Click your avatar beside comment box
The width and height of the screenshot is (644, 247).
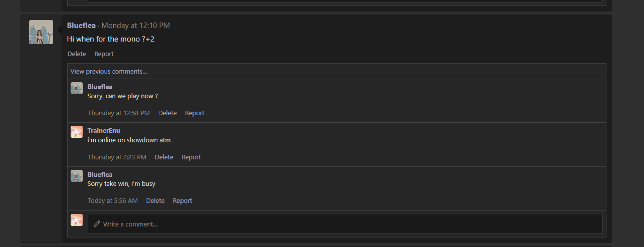pos(77,220)
